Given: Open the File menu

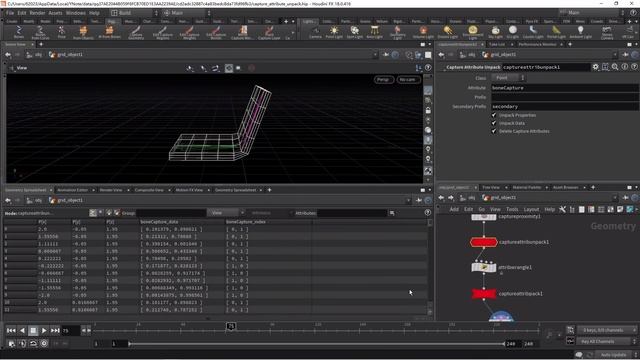Looking at the screenshot, I should (10, 13).
